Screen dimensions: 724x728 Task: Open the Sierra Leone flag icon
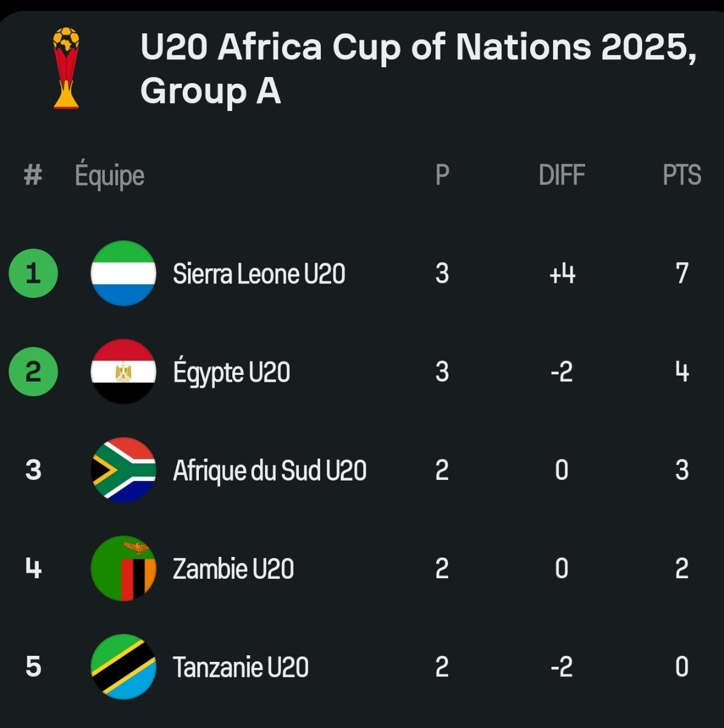tap(124, 274)
